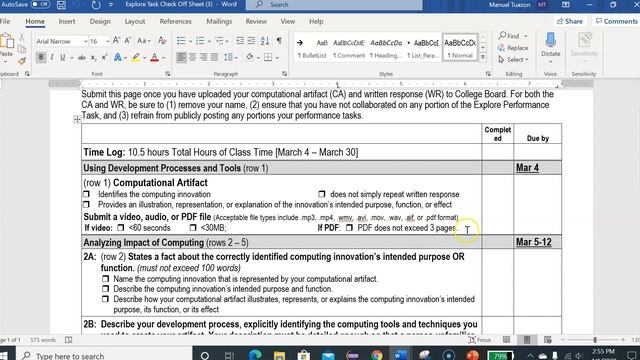
Task: Apply subscript formatting
Action: tap(93, 58)
